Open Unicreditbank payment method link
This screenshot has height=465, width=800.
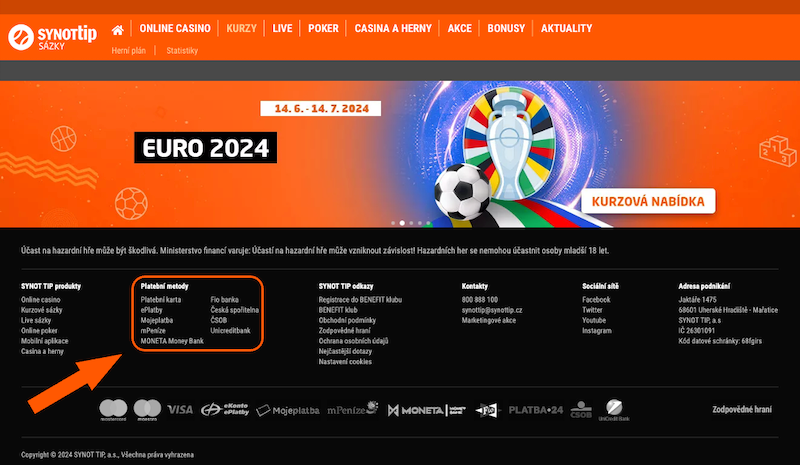coord(230,330)
